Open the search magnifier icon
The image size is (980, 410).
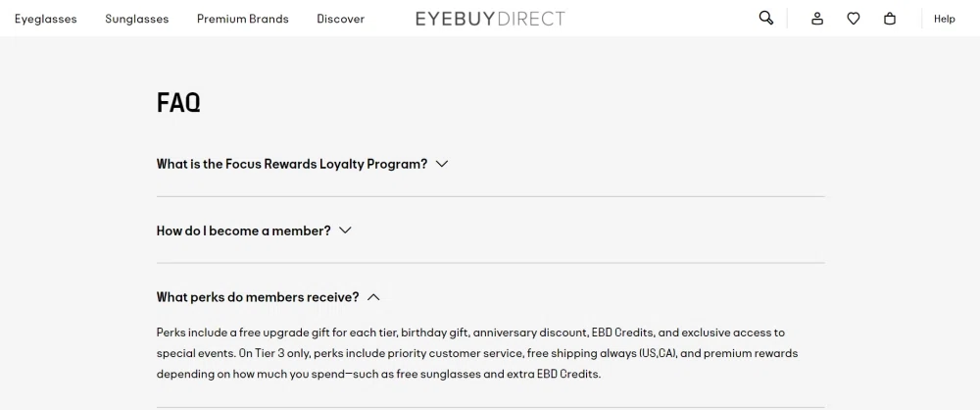[766, 18]
